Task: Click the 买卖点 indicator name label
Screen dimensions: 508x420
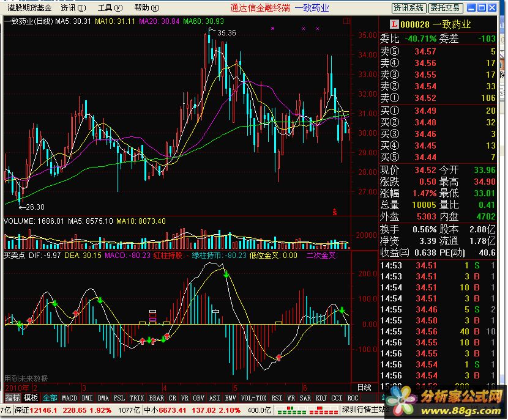Action: pos(15,256)
